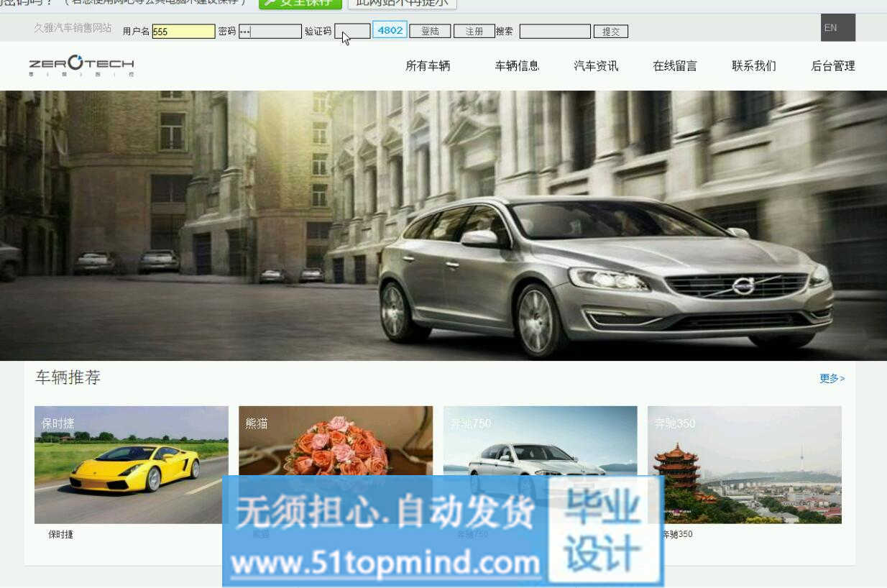
Task: Select 联系我们 in the navigation
Action: [x=754, y=66]
